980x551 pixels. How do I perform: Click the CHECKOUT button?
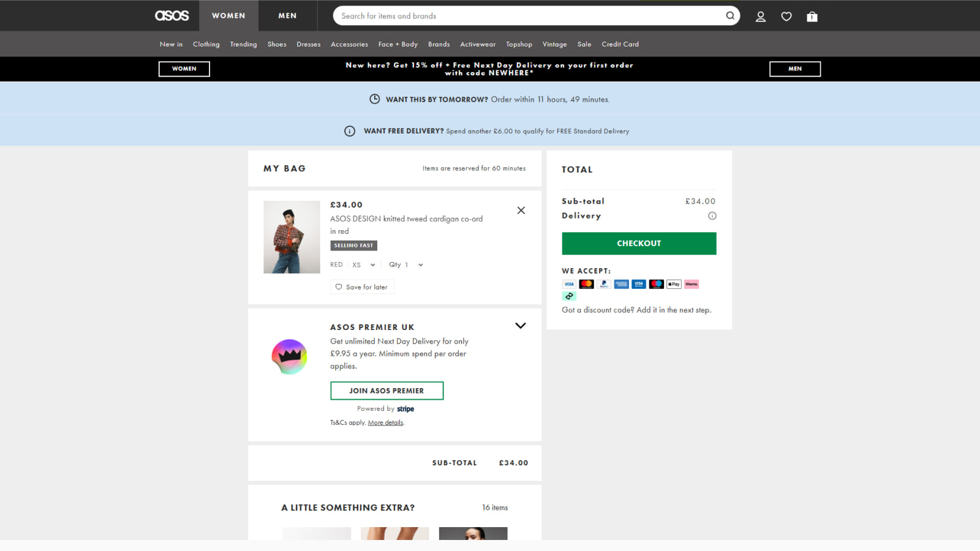[x=639, y=243]
